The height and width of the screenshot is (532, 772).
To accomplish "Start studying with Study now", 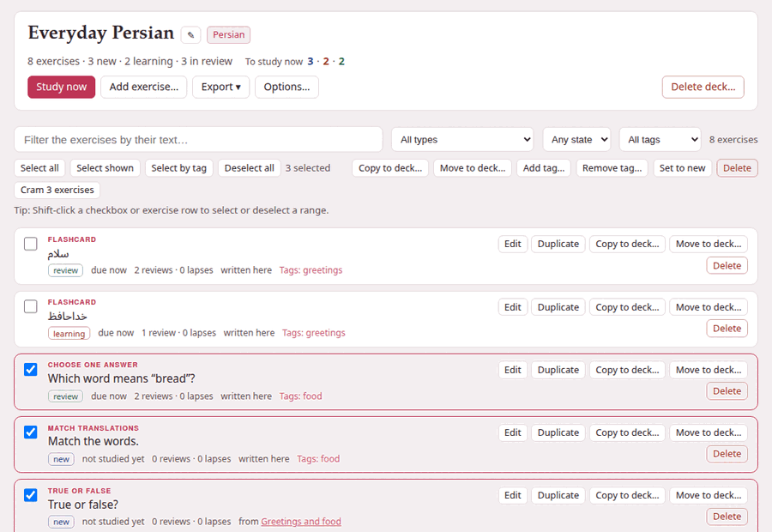I will coord(61,88).
